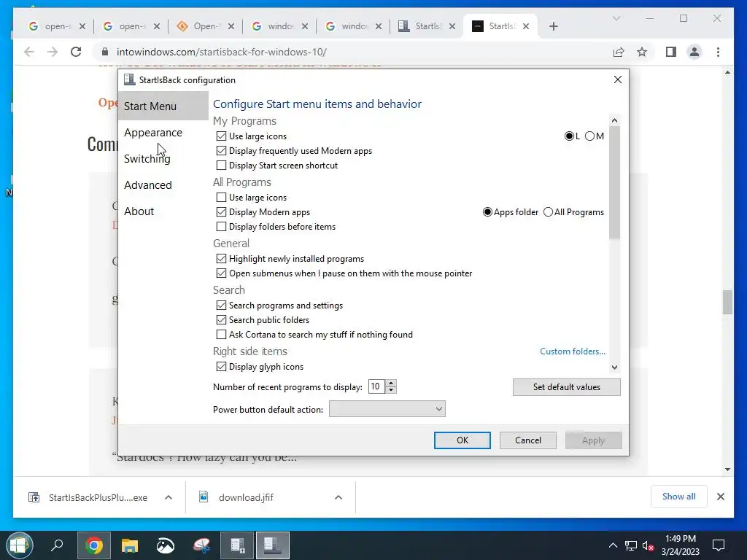Open the Advanced section
The height and width of the screenshot is (560, 747).
(147, 184)
